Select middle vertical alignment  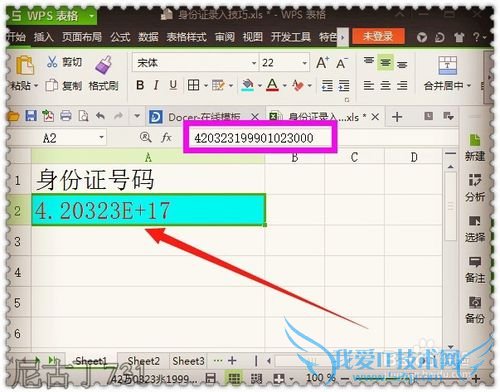(x=385, y=62)
